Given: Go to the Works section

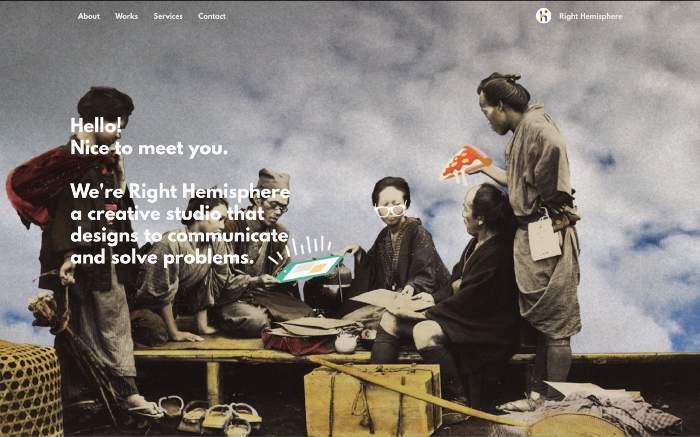Looking at the screenshot, I should (x=126, y=16).
